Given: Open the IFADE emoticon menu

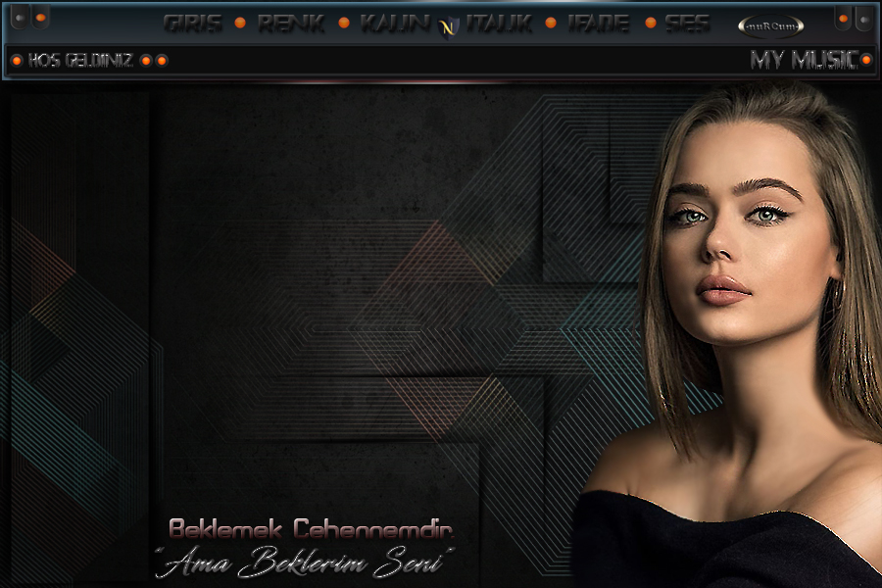Looking at the screenshot, I should click(598, 24).
